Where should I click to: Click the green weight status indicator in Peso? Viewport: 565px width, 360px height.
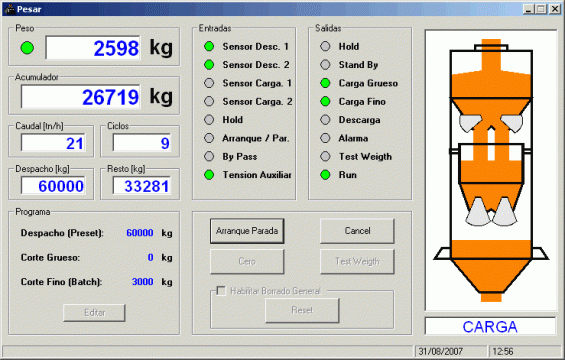point(27,48)
